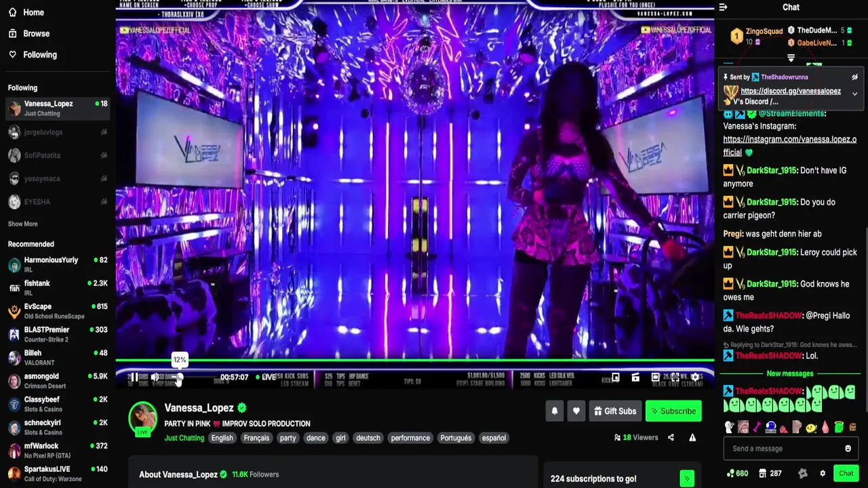Toggle notifications for yosoymaca in sidebar
This screenshot has height=488, width=868.
click(104, 178)
